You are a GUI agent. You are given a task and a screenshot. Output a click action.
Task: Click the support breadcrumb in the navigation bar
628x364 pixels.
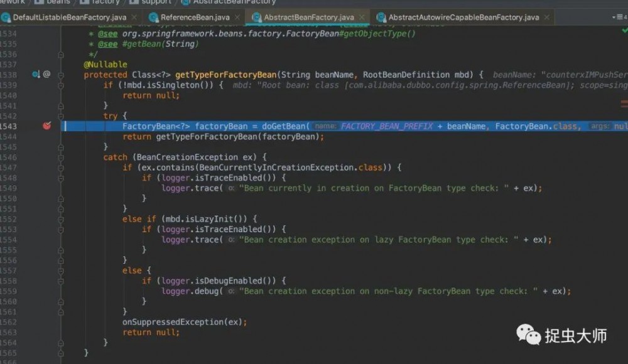coord(151,2)
